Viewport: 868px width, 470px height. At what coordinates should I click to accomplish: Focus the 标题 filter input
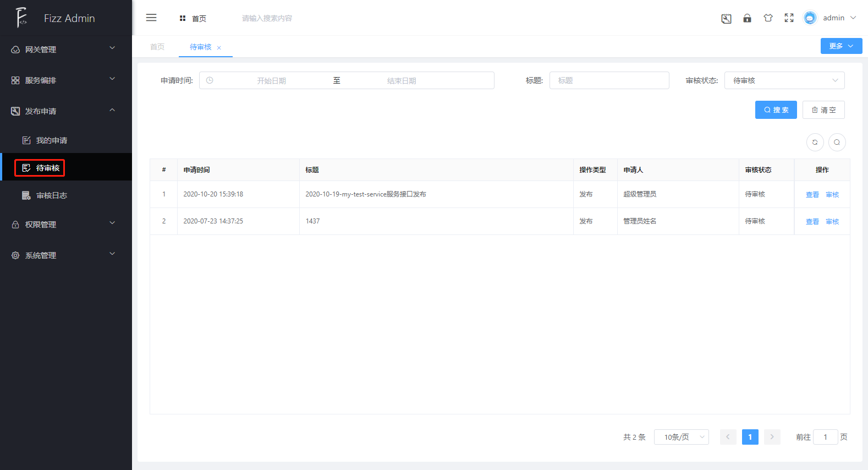(x=609, y=80)
